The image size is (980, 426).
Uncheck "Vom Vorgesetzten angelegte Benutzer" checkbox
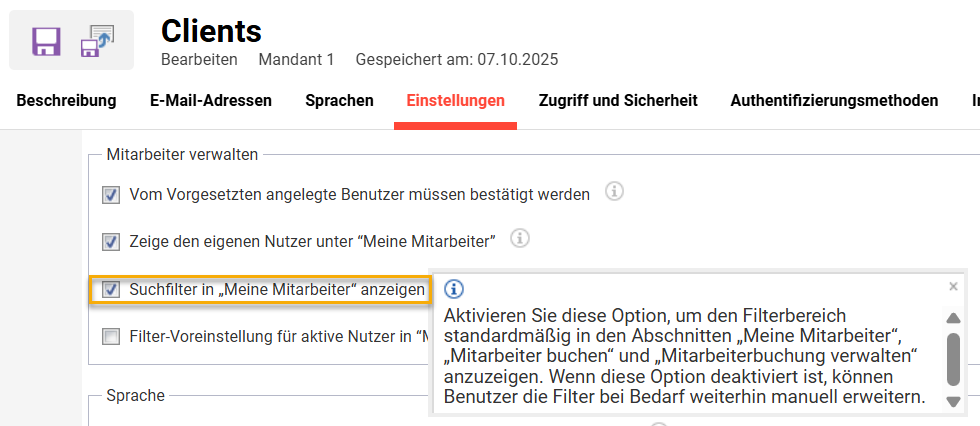[111, 194]
